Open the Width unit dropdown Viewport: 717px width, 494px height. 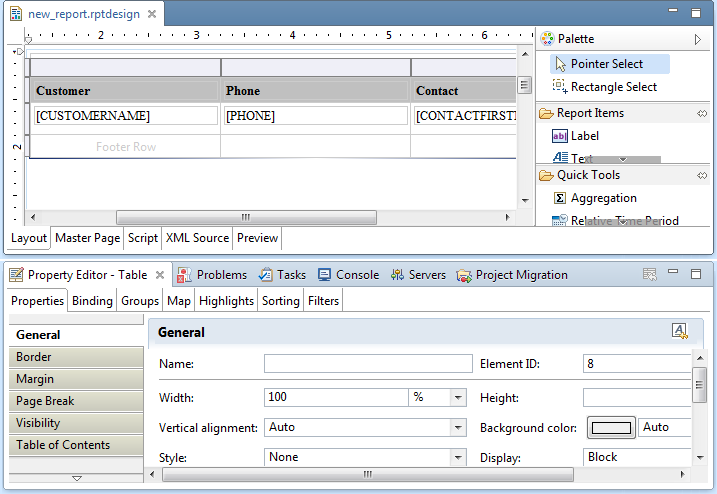458,398
